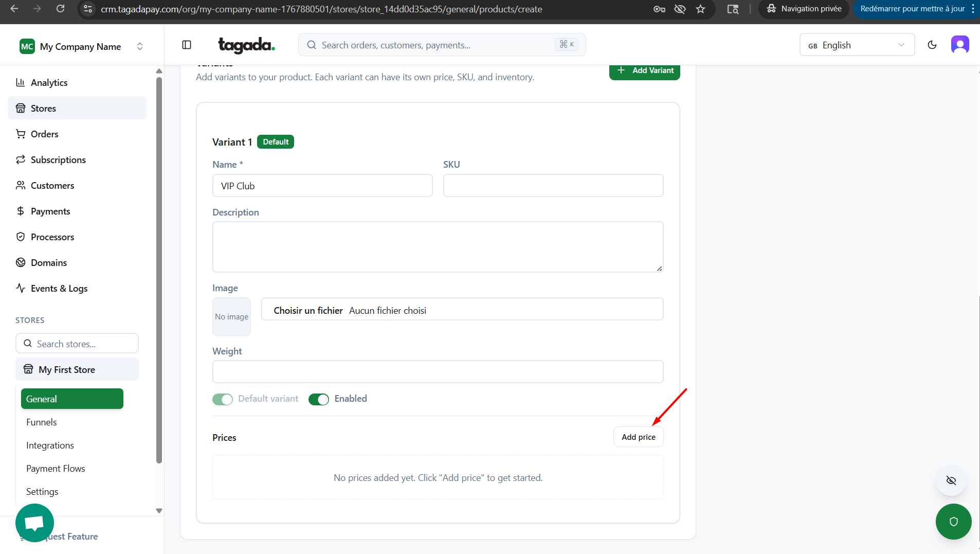
Task: Go to Analytics in the sidebar
Action: point(49,83)
